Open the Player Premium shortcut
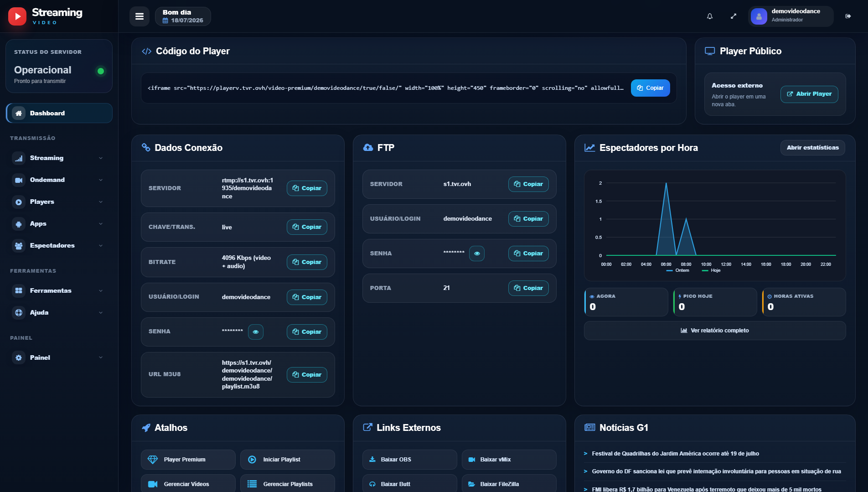Screen dimensions: 868x492 [188, 460]
